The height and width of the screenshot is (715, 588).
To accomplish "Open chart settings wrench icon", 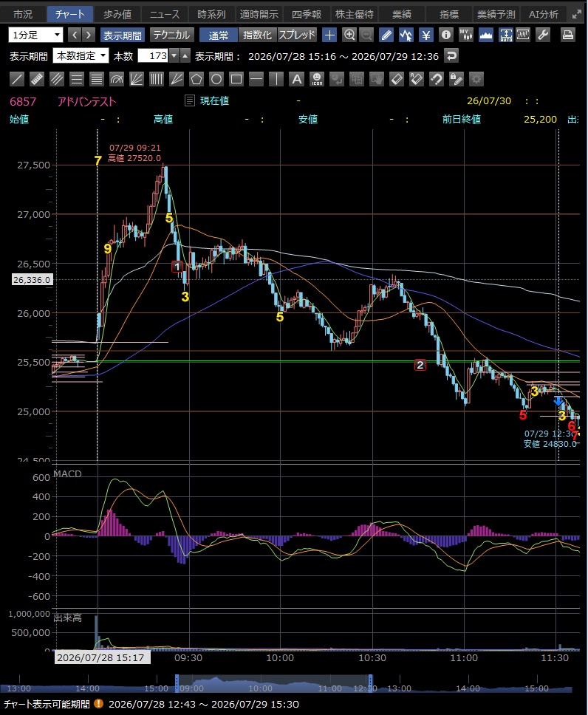I will pos(543,35).
